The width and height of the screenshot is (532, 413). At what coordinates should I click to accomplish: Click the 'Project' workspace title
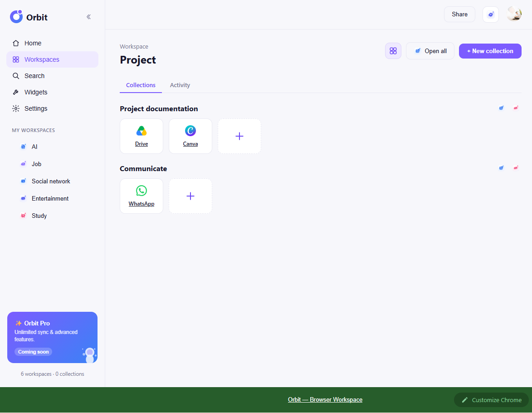click(x=138, y=60)
